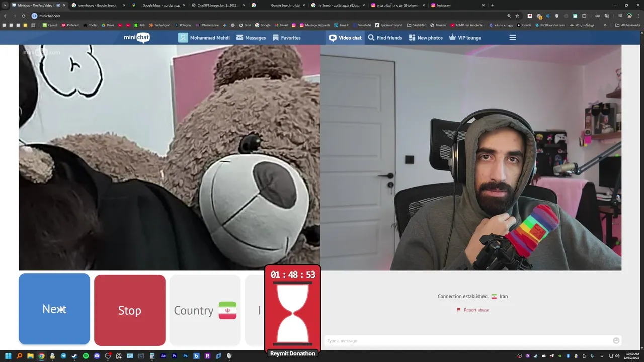Open a new browser tab

tap(492, 5)
